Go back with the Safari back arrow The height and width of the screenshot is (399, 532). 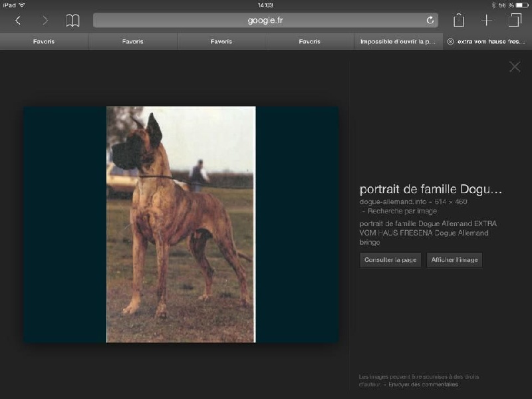(x=18, y=21)
